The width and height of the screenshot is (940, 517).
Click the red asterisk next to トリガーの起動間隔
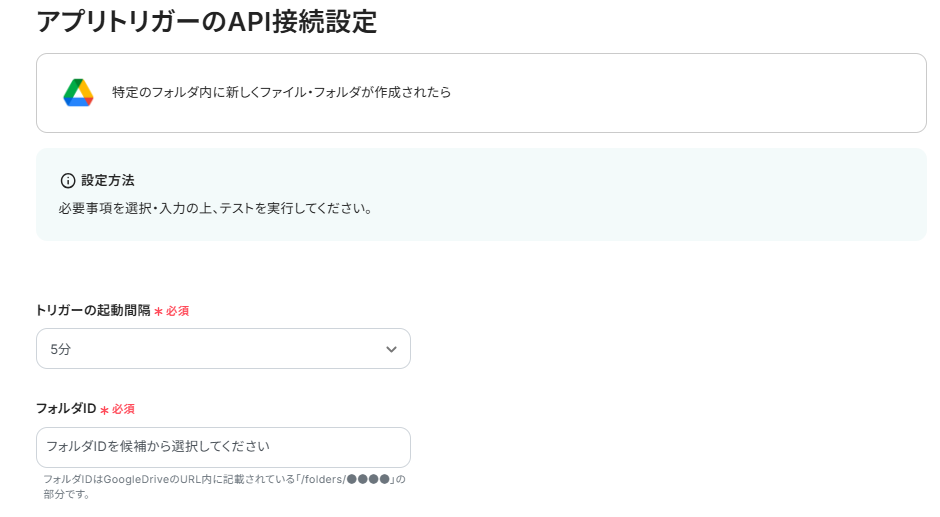pyautogui.click(x=158, y=311)
